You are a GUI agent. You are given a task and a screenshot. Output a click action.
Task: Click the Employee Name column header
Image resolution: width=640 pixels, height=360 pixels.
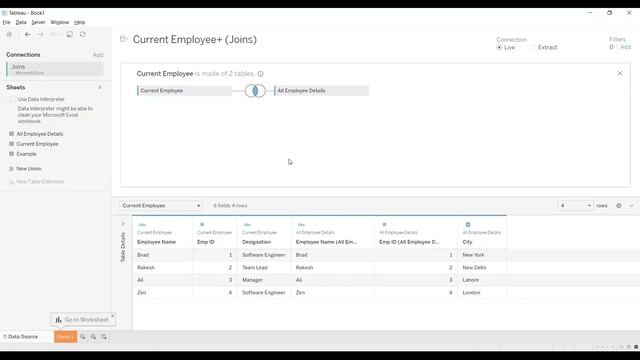pyautogui.click(x=156, y=242)
